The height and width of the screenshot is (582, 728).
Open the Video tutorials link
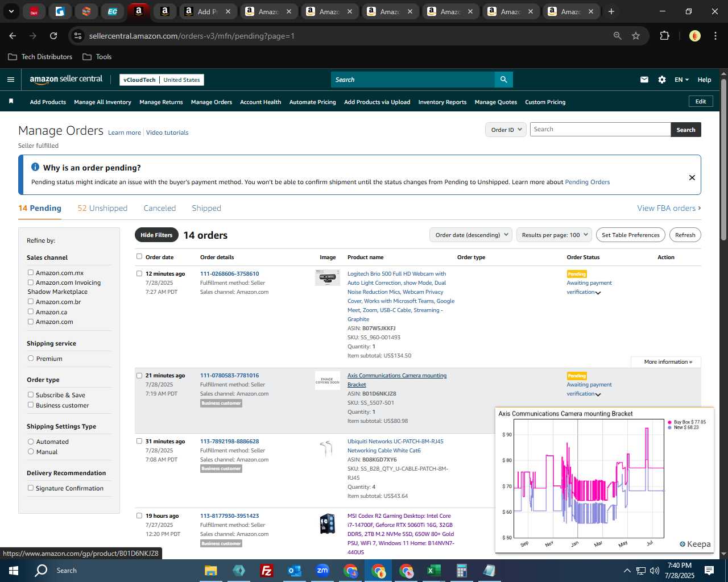tap(167, 132)
